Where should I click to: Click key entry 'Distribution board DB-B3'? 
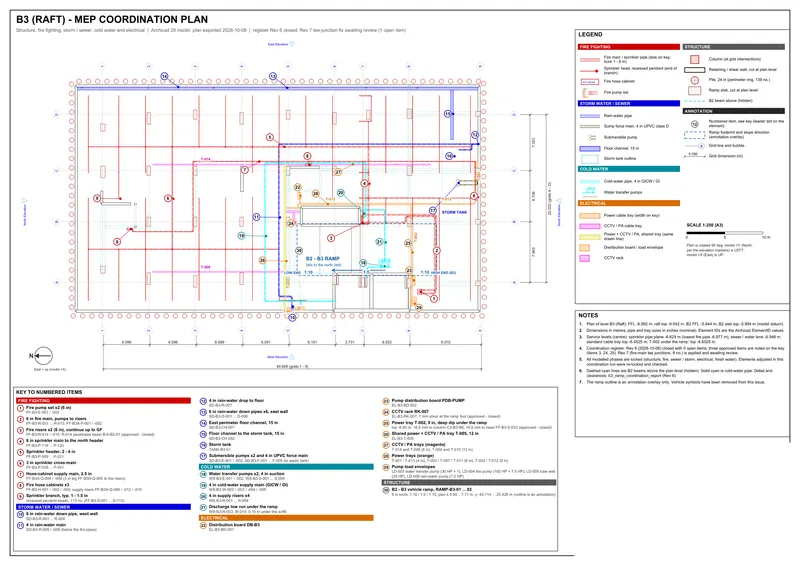[x=234, y=525]
